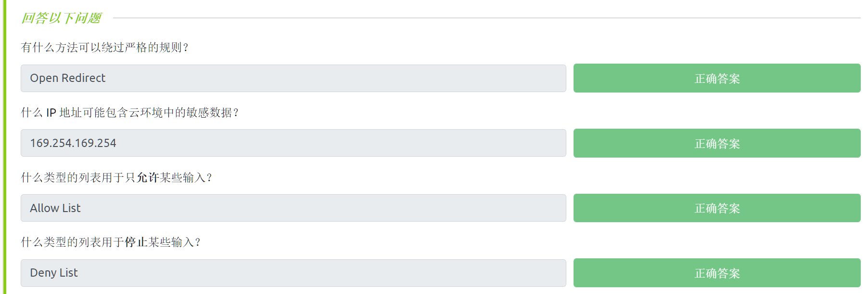Focus the 169.254.169.254 answer input
Image resolution: width=868 pixels, height=294 pixels.
pyautogui.click(x=293, y=143)
